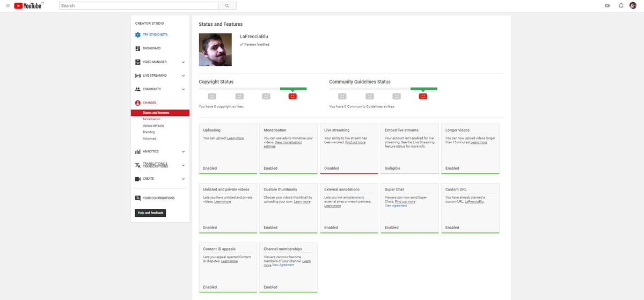
Task: Click Learn more in Longer videos card
Action: click(x=479, y=142)
